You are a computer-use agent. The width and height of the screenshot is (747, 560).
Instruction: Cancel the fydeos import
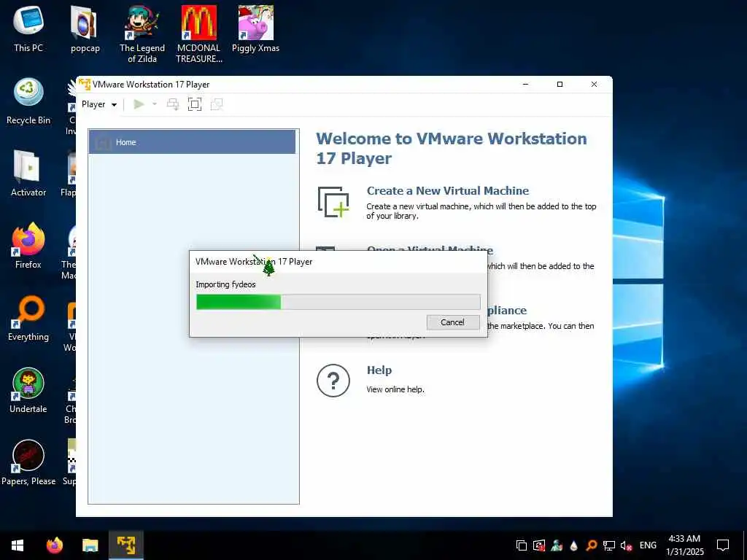(452, 322)
